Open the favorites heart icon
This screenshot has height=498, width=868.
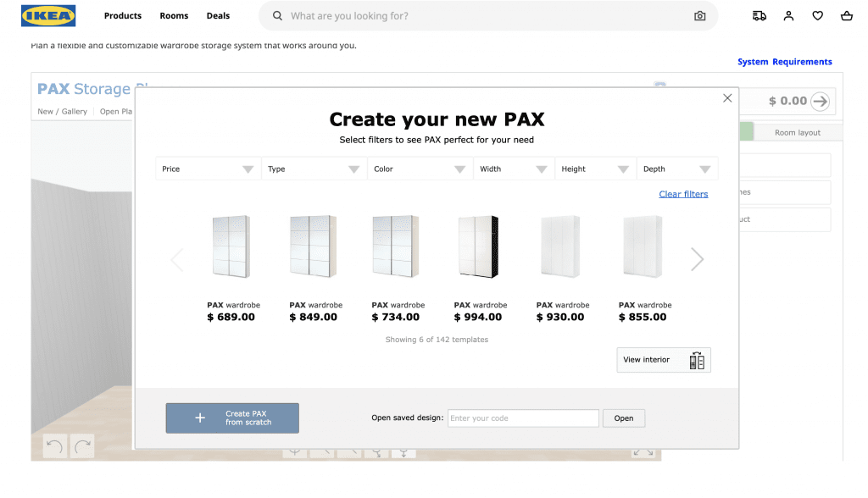click(818, 16)
